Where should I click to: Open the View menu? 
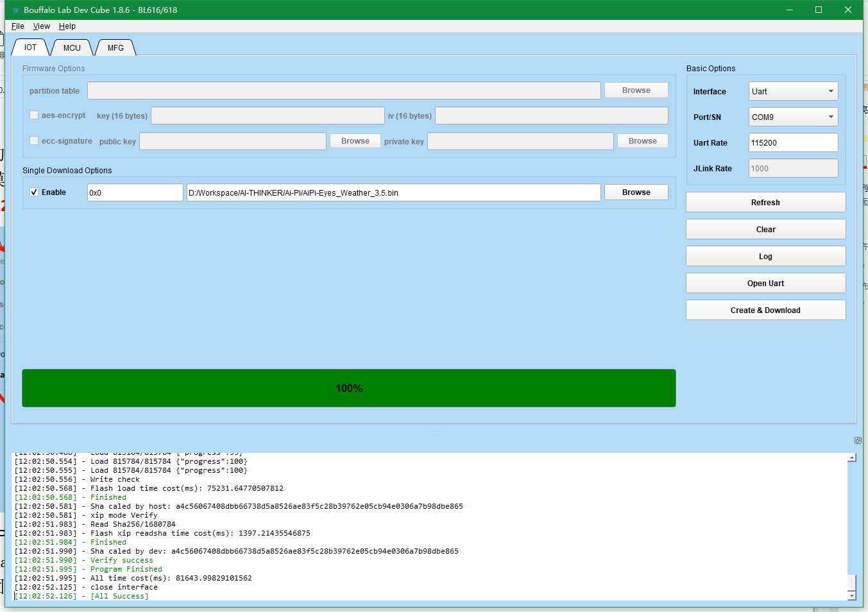point(42,26)
